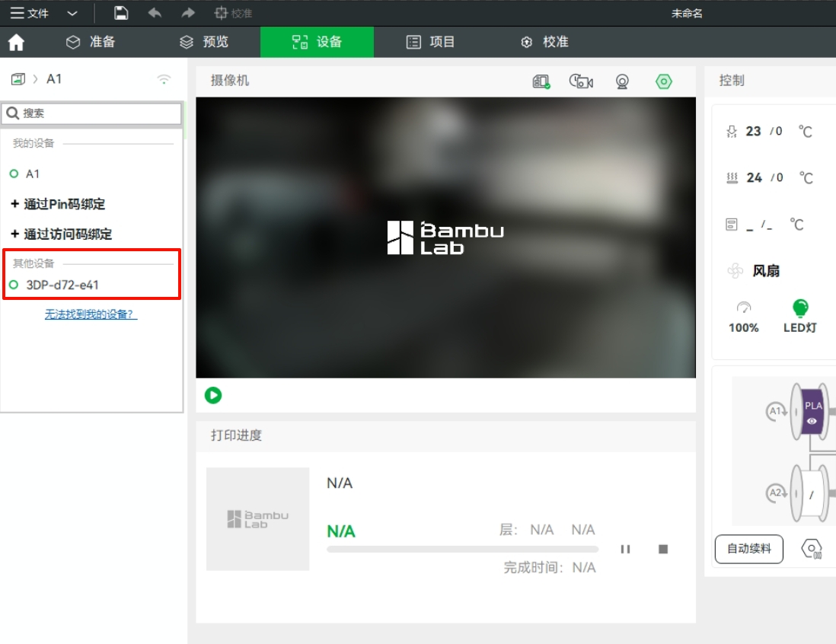Redo the last action
Viewport: 836px width, 644px height.
[x=187, y=13]
